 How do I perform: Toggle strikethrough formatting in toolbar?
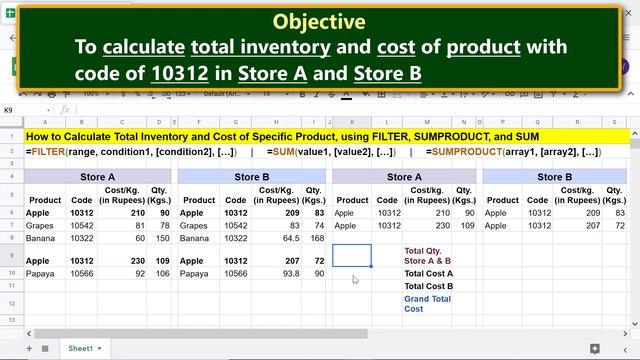pyautogui.click(x=331, y=94)
